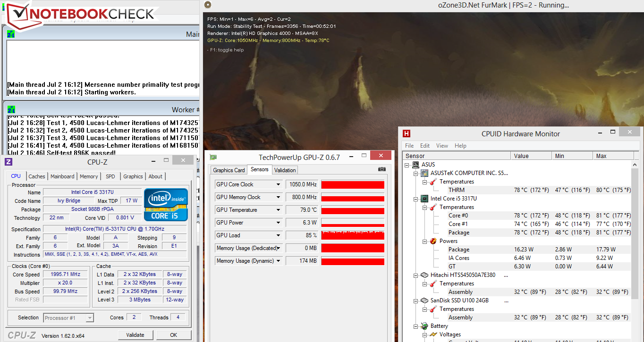Click the Intel inside Core i5 logo
Viewport: 644px width, 342px height.
point(166,205)
